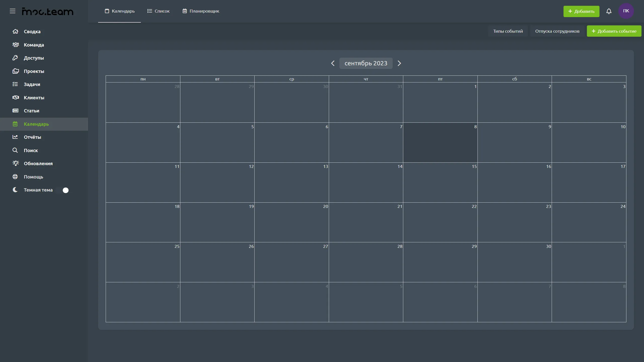Open Помощь lifebuoy icon
The height and width of the screenshot is (362, 644).
[15, 177]
